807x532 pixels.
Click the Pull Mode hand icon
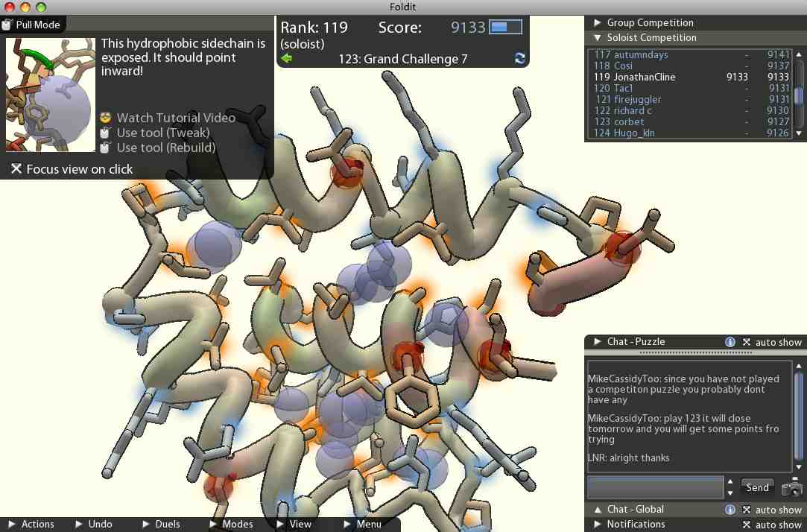[x=7, y=24]
